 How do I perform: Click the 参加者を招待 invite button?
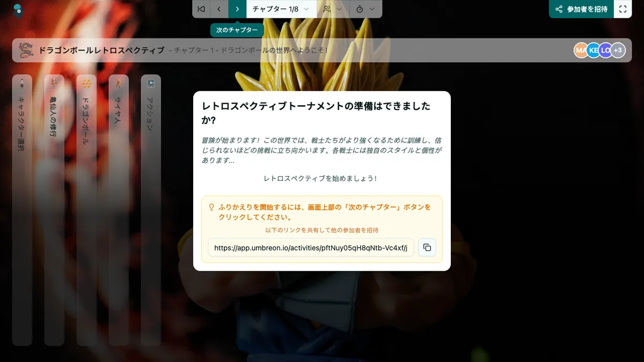pos(581,9)
